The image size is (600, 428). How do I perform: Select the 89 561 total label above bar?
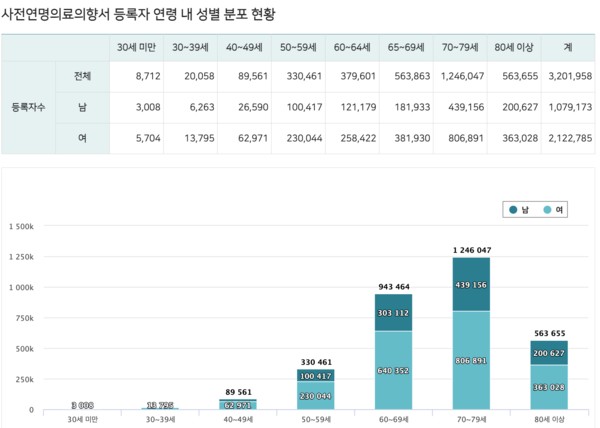238,392
